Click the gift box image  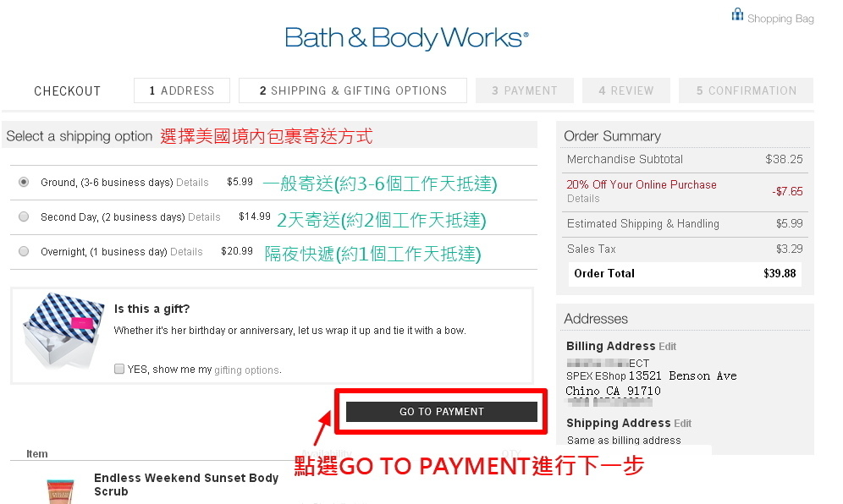click(x=63, y=330)
